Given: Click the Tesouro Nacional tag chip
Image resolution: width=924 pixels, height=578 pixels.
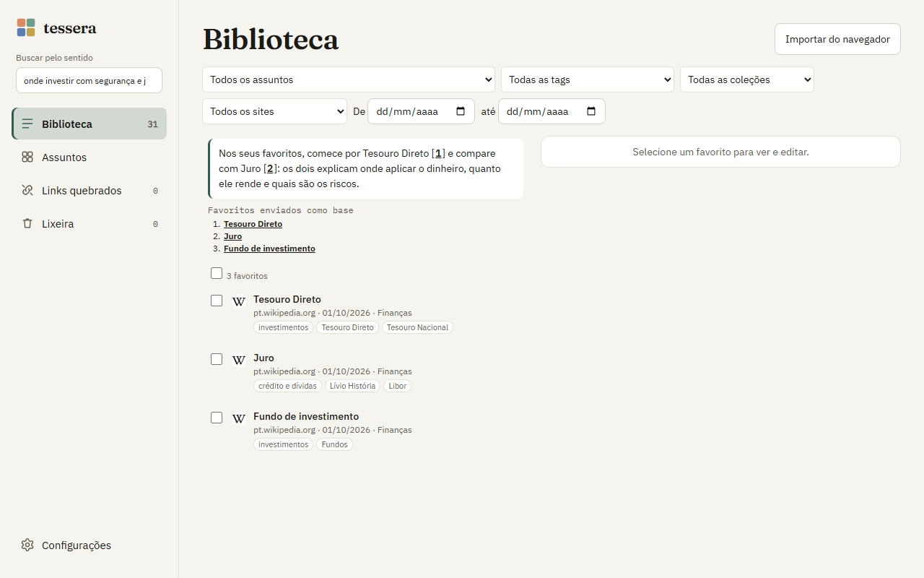Looking at the screenshot, I should click(x=417, y=327).
